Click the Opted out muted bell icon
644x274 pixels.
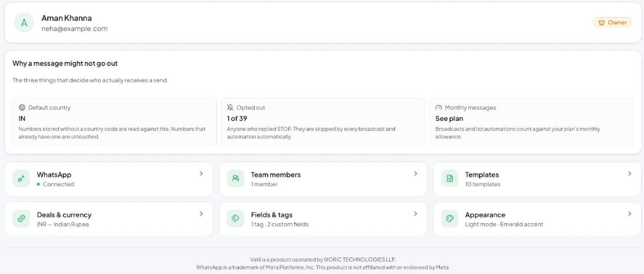point(231,107)
